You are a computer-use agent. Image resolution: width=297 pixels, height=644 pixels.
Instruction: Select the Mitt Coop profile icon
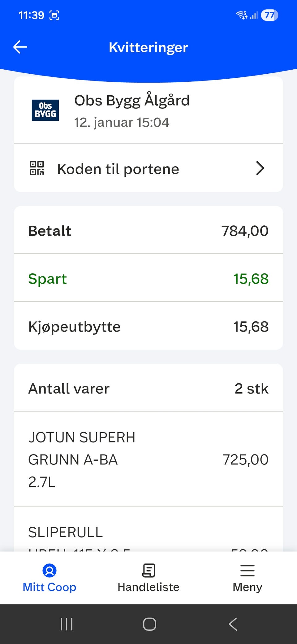(x=49, y=570)
